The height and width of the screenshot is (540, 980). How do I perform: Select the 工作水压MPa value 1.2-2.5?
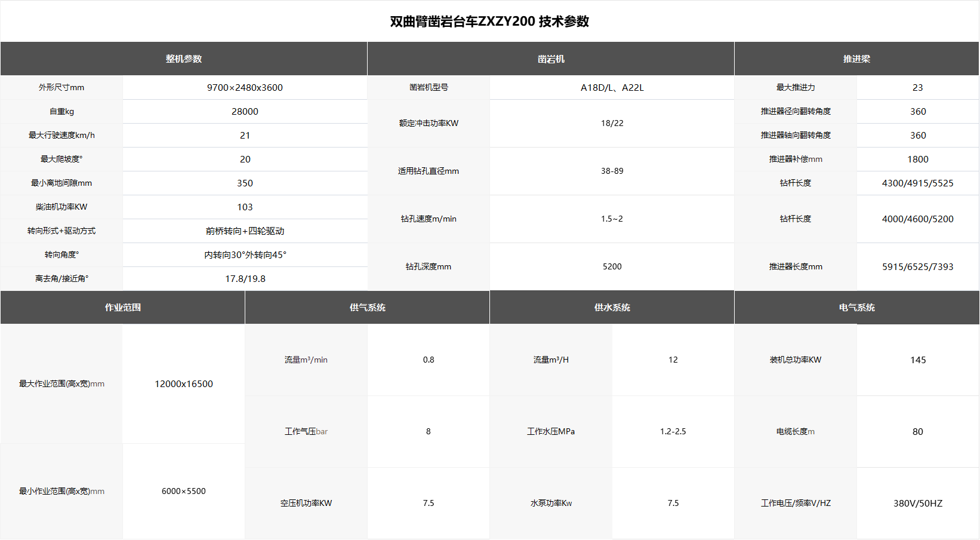[x=673, y=431]
